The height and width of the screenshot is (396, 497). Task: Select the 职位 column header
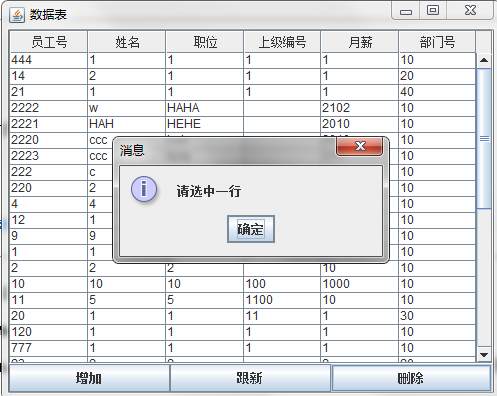coord(205,42)
